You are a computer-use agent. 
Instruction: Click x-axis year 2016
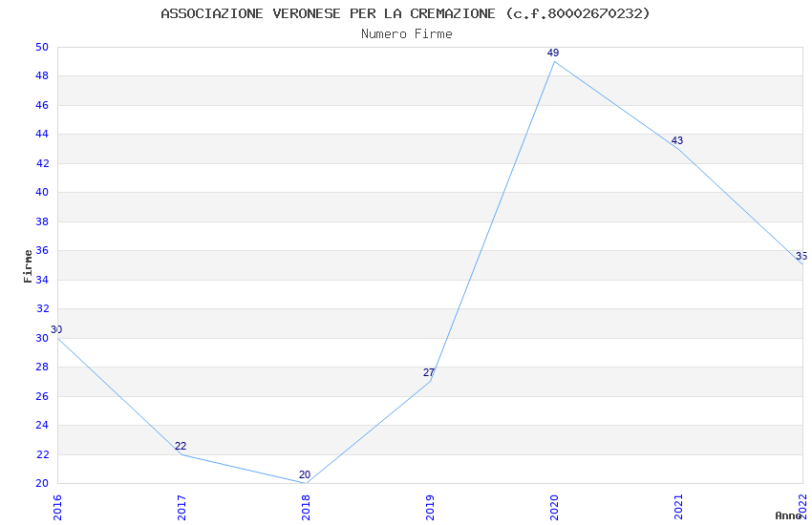[57, 507]
